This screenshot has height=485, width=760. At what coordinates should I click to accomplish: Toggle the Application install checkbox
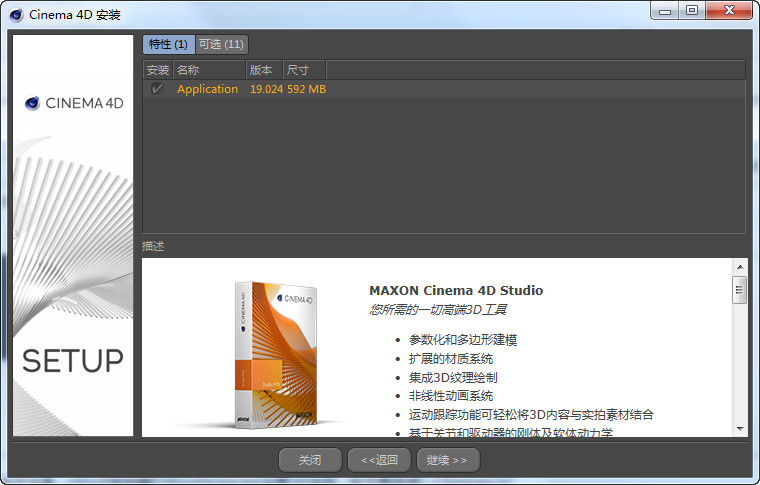[157, 89]
